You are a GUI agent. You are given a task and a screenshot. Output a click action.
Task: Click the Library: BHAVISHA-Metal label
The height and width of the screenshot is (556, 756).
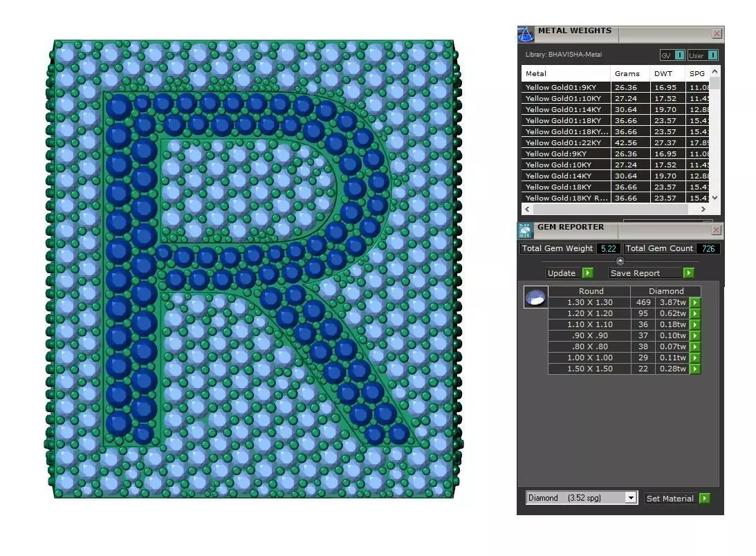564,55
